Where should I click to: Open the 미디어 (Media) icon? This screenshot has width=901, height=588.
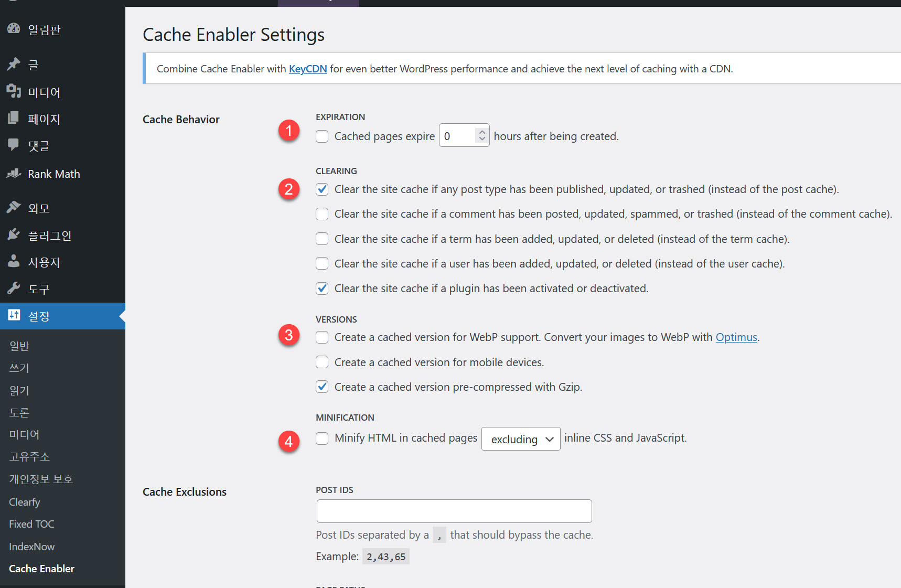pyautogui.click(x=14, y=91)
